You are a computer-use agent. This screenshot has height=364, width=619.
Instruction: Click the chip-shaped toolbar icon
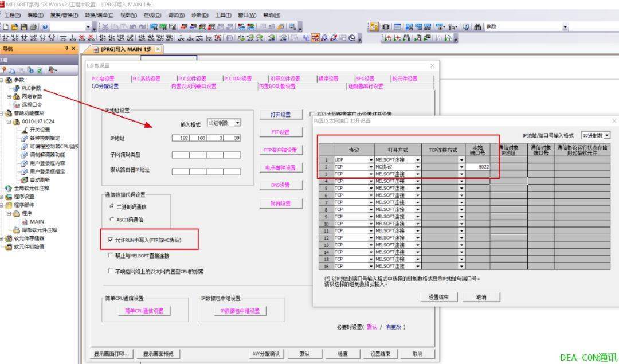coord(386,27)
